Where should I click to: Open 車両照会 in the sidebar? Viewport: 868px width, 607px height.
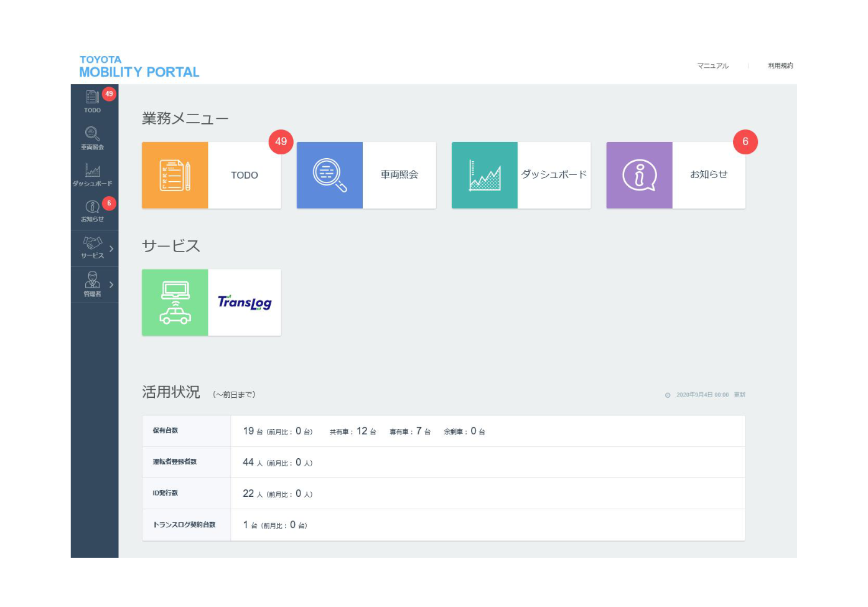point(92,138)
